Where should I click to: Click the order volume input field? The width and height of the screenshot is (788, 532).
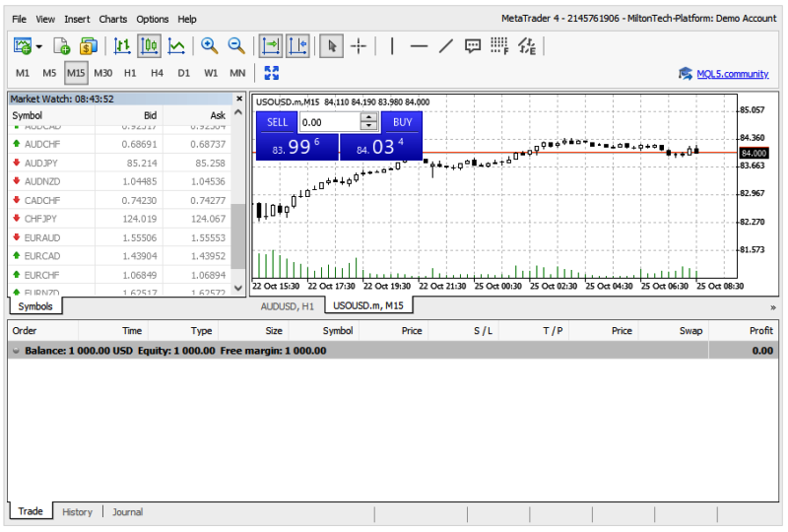(x=330, y=122)
